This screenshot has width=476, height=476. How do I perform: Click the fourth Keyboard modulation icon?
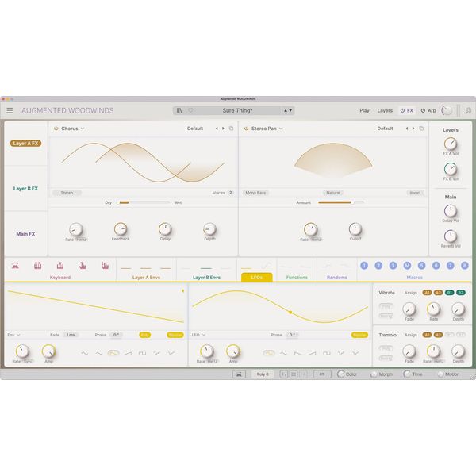click(83, 266)
